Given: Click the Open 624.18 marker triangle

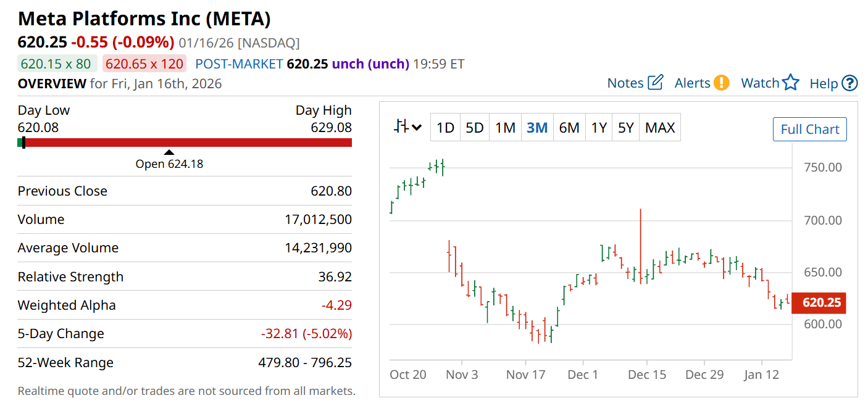Looking at the screenshot, I should 169,152.
